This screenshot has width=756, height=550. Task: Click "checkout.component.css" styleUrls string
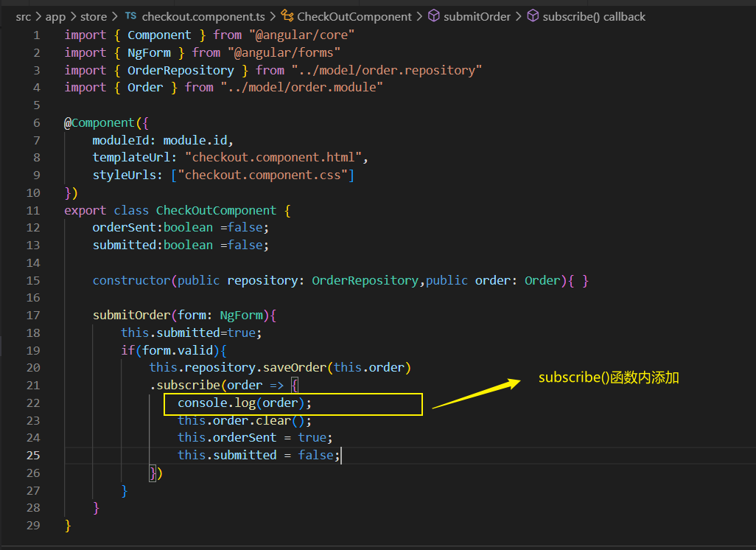click(x=263, y=175)
